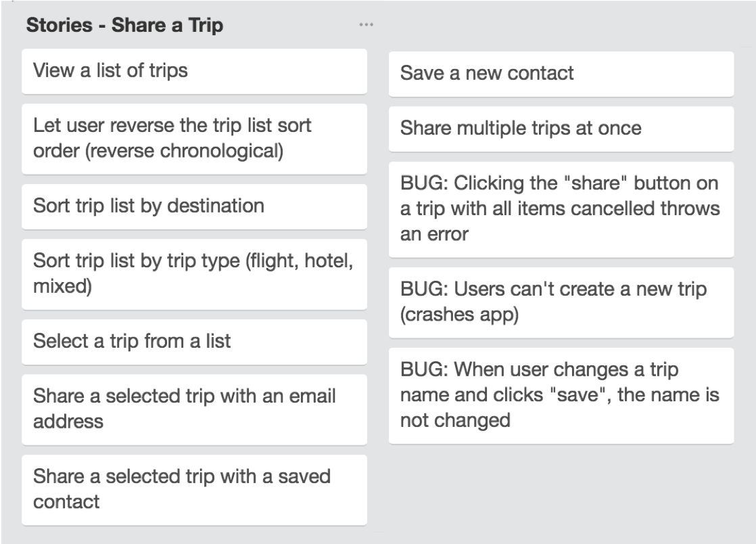Open the 'Save a new contact' card
This screenshot has width=756, height=544.
pos(561,73)
